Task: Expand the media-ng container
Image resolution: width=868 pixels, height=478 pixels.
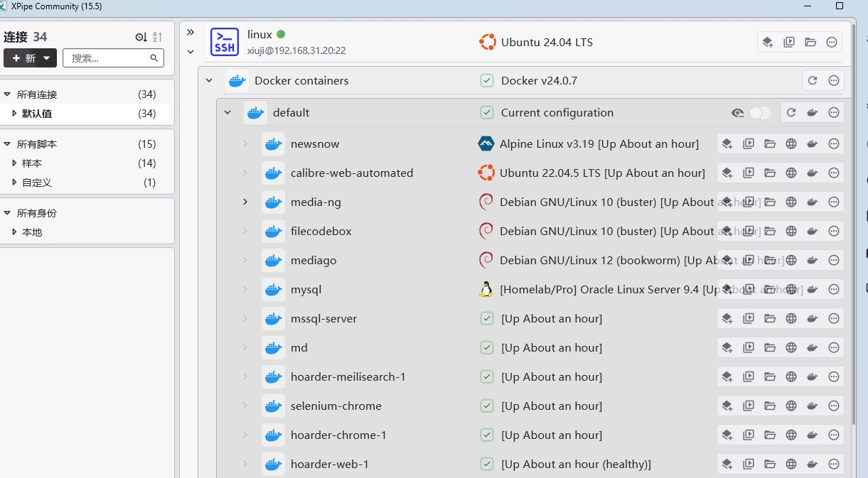Action: (x=245, y=202)
